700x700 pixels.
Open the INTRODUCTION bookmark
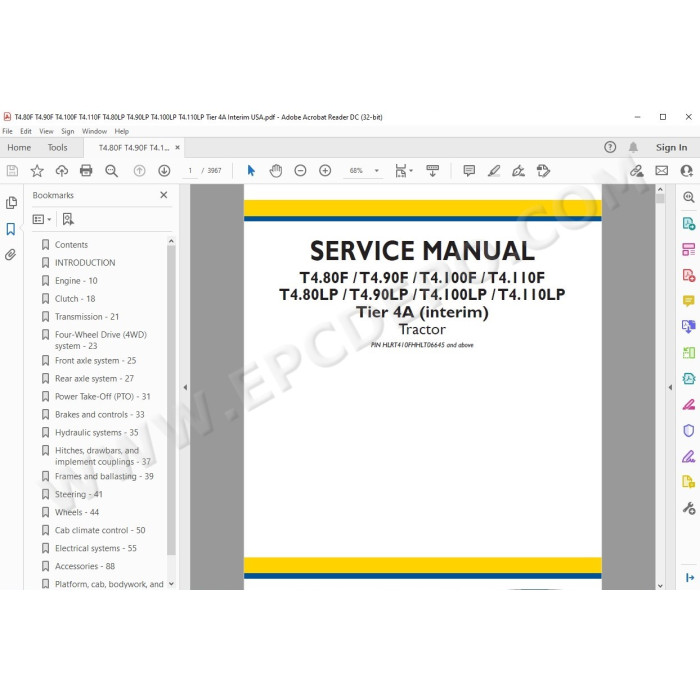pyautogui.click(x=85, y=262)
